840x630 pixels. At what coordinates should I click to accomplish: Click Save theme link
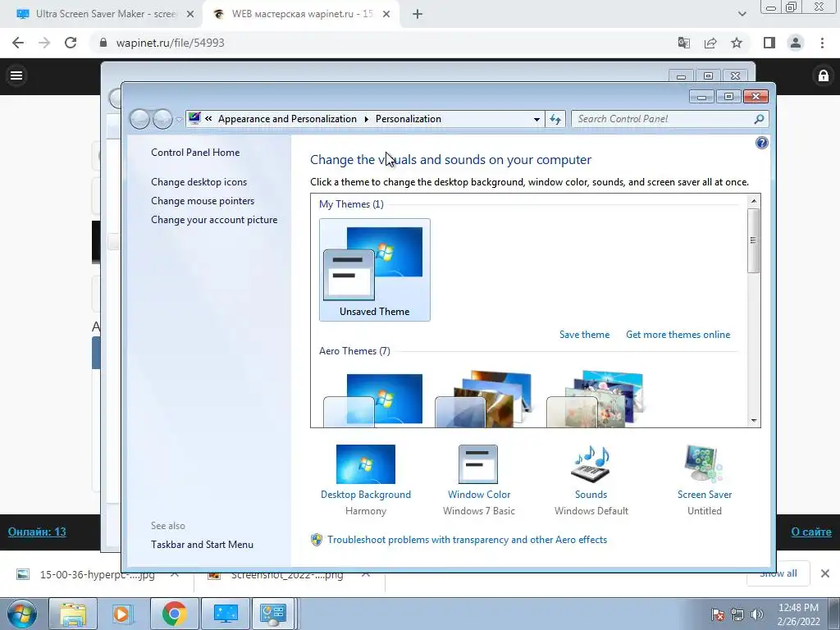(584, 335)
